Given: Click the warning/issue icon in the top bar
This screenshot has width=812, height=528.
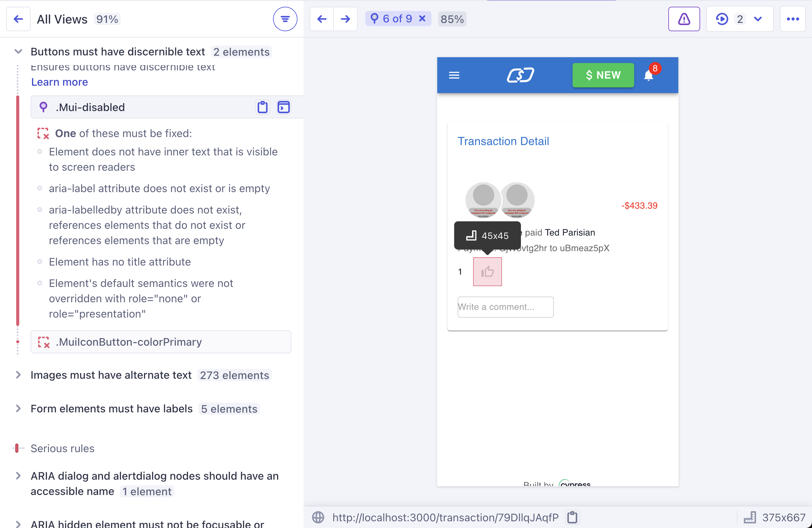Looking at the screenshot, I should point(685,19).
